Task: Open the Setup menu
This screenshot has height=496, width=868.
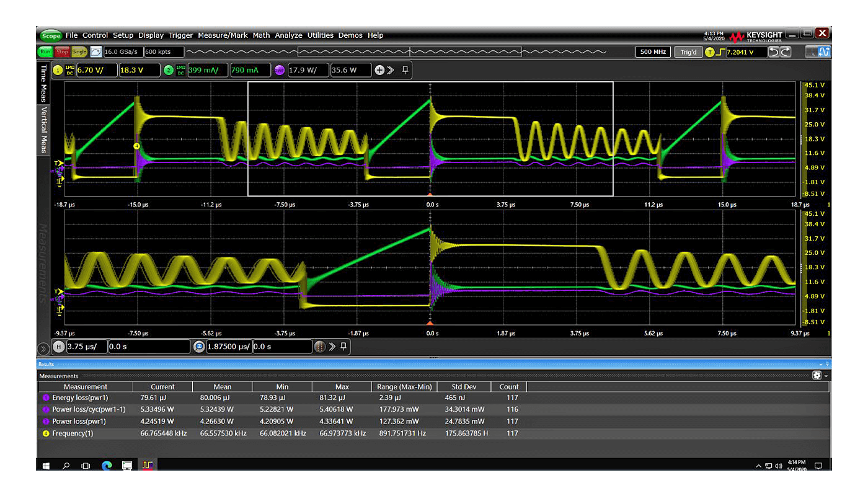Action: click(x=123, y=35)
